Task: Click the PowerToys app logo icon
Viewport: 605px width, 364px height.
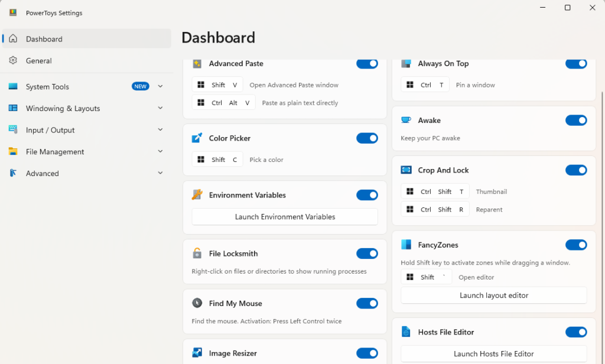Action: pos(13,12)
